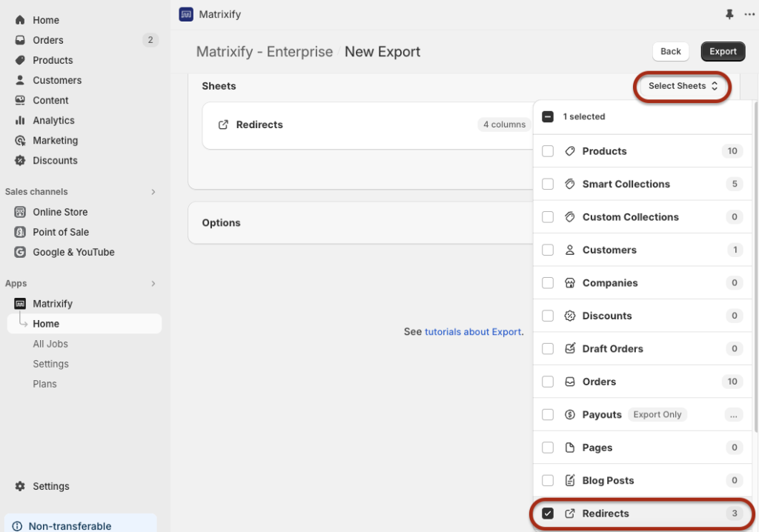Screen dimensions: 759x532
Task: Click the Export button
Action: pyautogui.click(x=723, y=51)
